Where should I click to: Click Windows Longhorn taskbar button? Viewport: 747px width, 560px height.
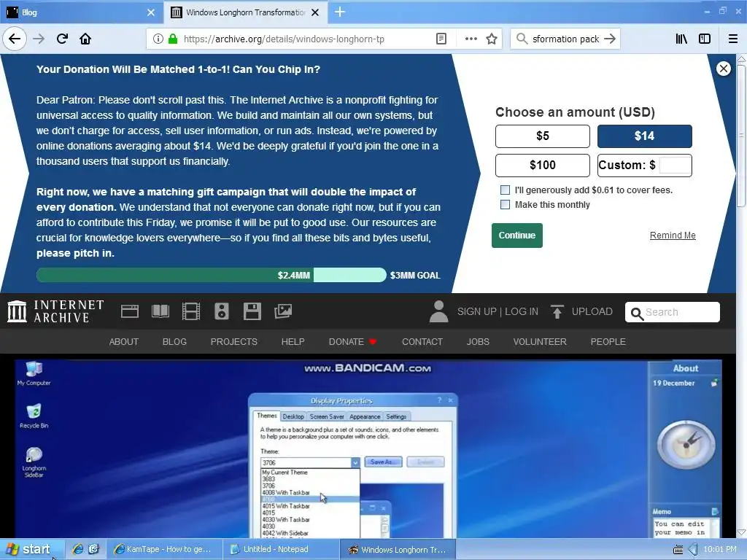[398, 549]
